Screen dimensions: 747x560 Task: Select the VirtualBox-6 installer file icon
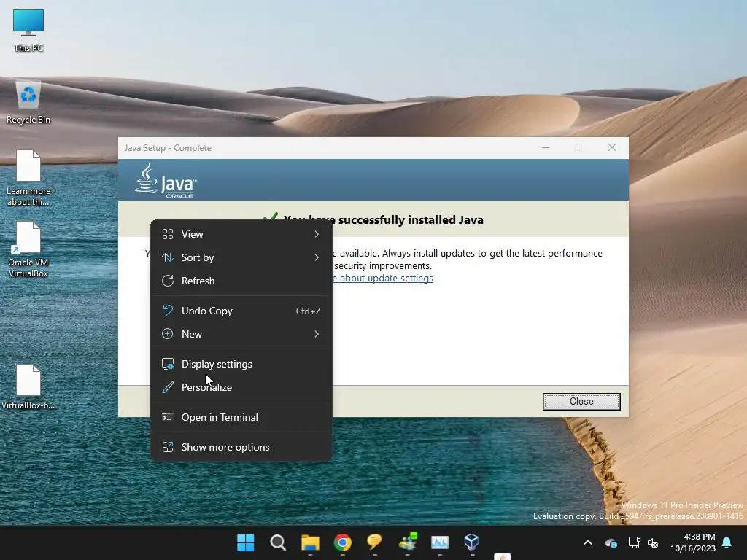coord(28,387)
